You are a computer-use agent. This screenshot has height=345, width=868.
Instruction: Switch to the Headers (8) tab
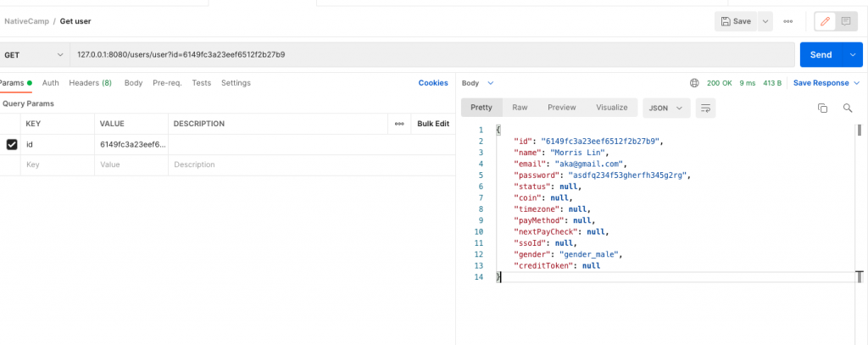coord(90,83)
